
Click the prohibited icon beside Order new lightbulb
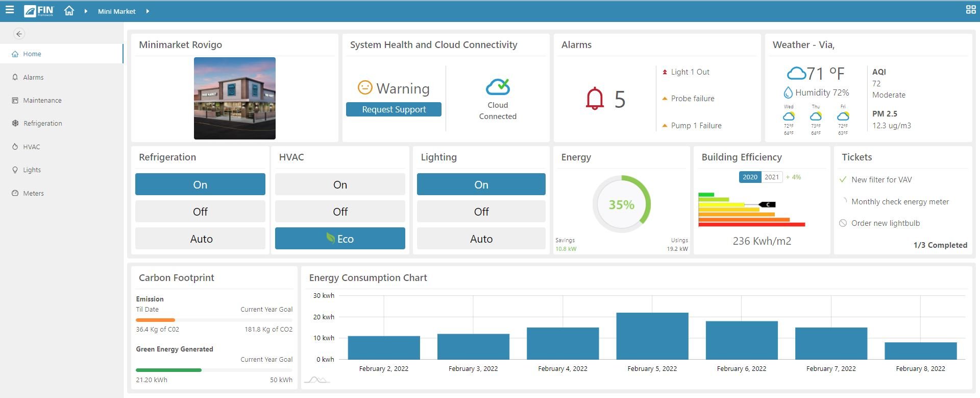(x=843, y=223)
